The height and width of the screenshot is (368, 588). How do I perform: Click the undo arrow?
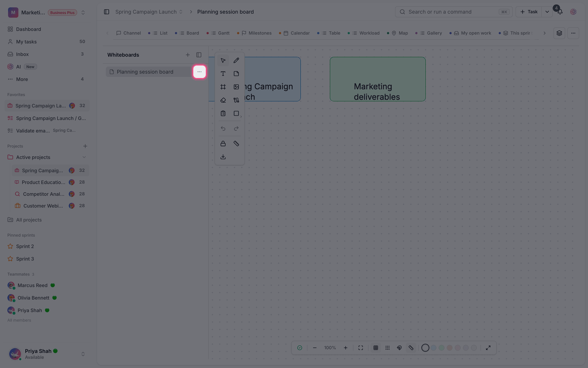pyautogui.click(x=223, y=128)
